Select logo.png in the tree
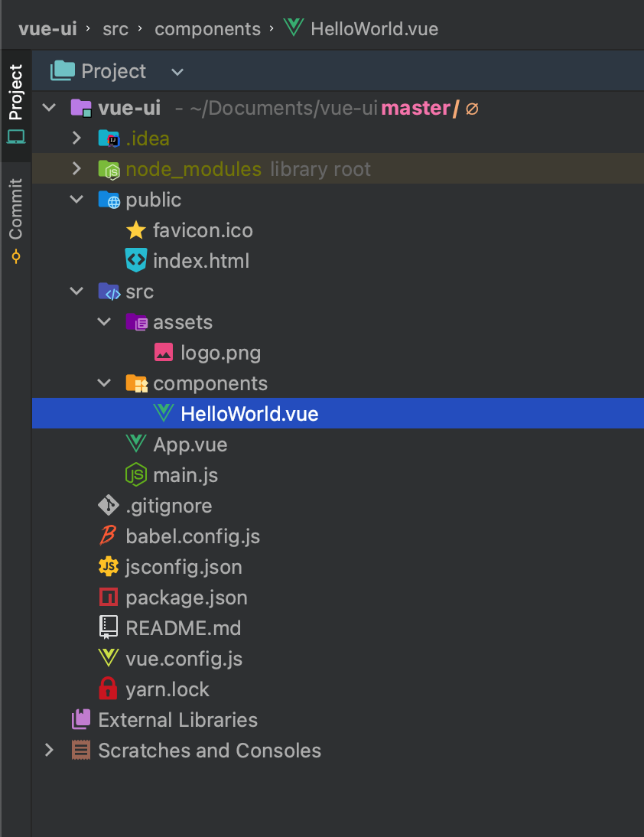 [x=220, y=353]
